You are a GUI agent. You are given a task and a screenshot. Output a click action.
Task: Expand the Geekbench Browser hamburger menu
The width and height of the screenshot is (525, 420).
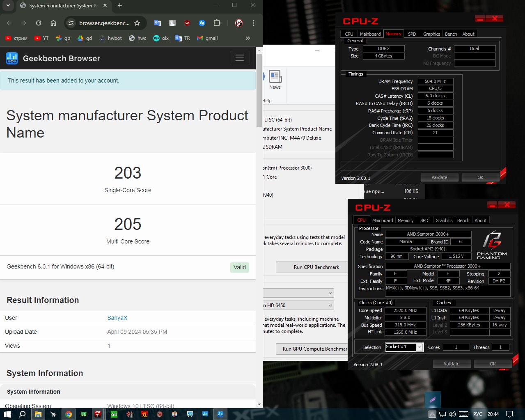[240, 58]
